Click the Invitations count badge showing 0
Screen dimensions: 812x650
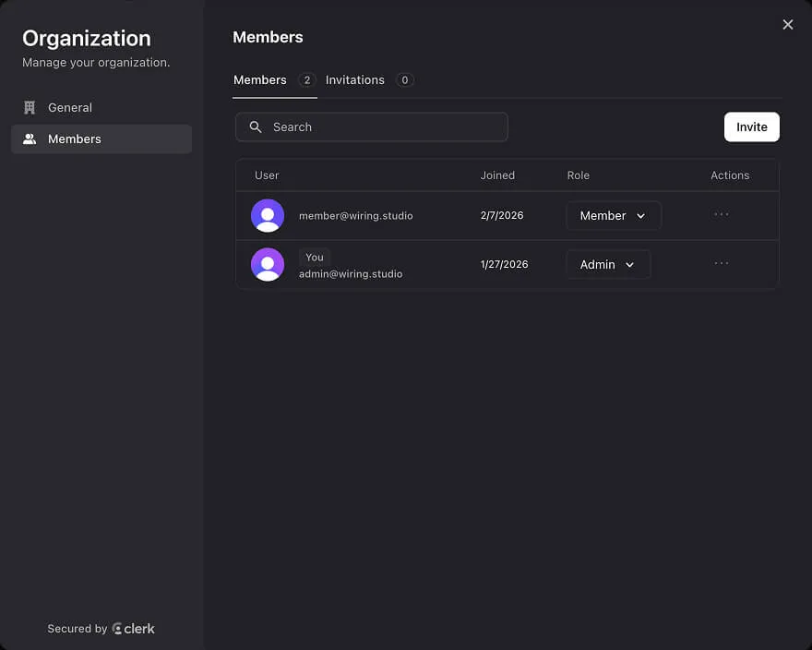[x=404, y=80]
